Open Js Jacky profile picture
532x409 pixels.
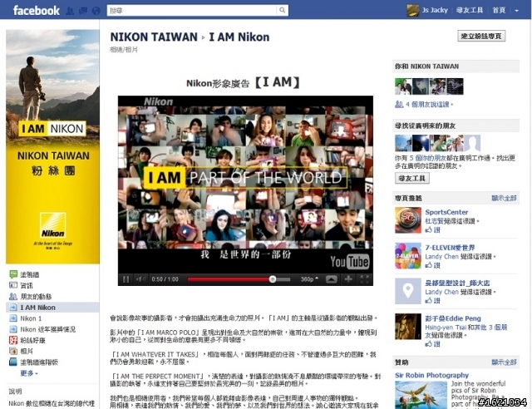(x=413, y=11)
